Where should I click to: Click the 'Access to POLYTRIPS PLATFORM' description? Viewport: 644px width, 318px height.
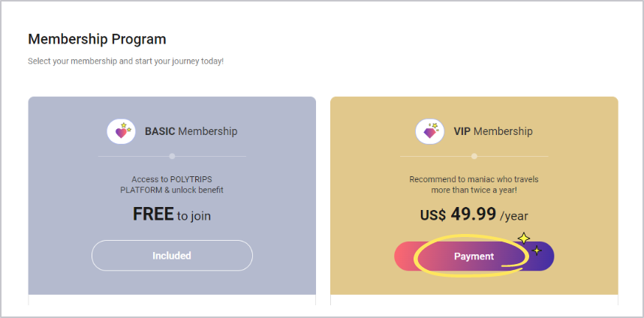172,184
